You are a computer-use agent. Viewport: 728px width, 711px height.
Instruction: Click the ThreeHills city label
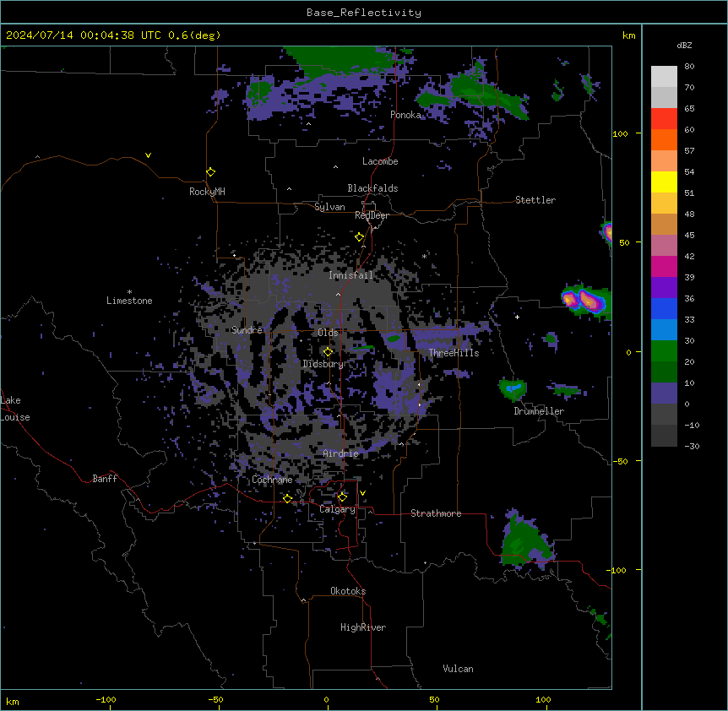click(x=454, y=353)
